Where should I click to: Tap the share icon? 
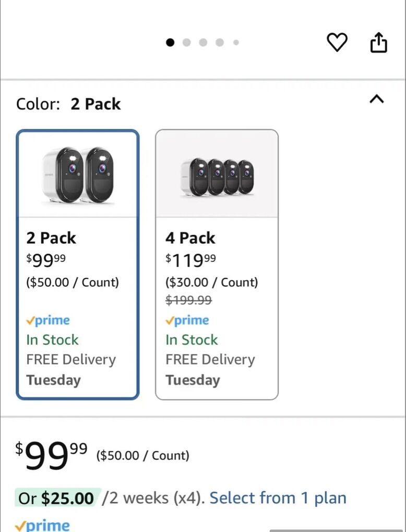click(379, 42)
